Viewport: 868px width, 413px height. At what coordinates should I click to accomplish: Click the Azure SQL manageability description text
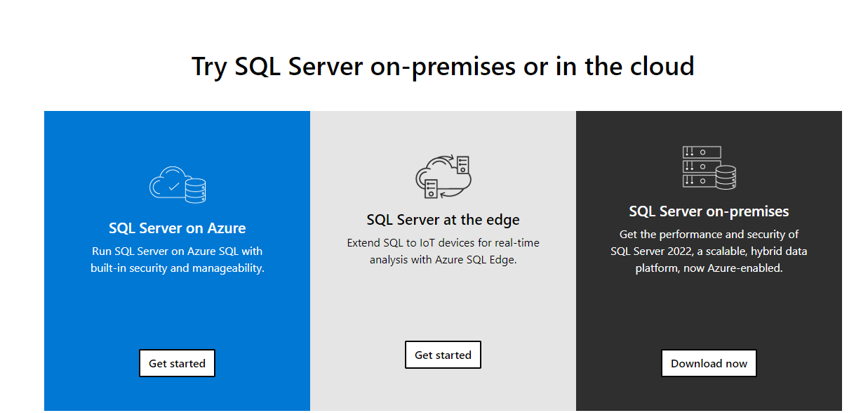[x=178, y=259]
